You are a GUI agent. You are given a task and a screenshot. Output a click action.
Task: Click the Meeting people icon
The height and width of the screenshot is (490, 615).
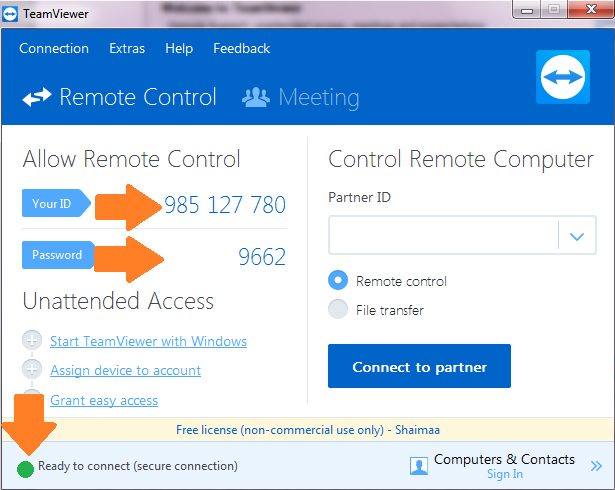pyautogui.click(x=256, y=97)
